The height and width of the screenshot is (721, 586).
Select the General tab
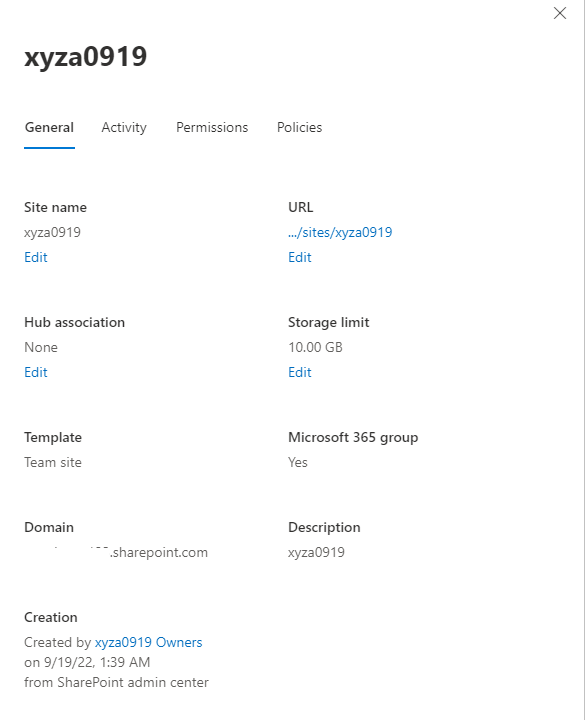click(x=49, y=127)
